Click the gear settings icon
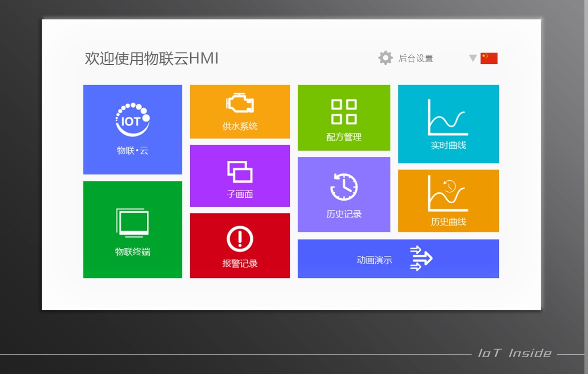The image size is (588, 374). pyautogui.click(x=385, y=58)
